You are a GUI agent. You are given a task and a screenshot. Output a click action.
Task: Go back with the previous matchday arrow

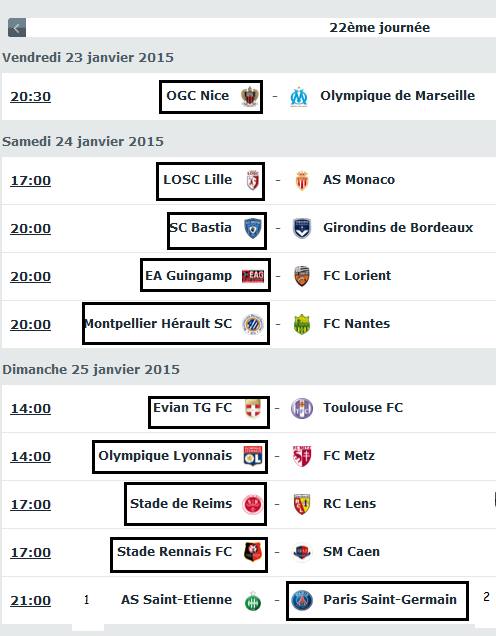coord(17,28)
